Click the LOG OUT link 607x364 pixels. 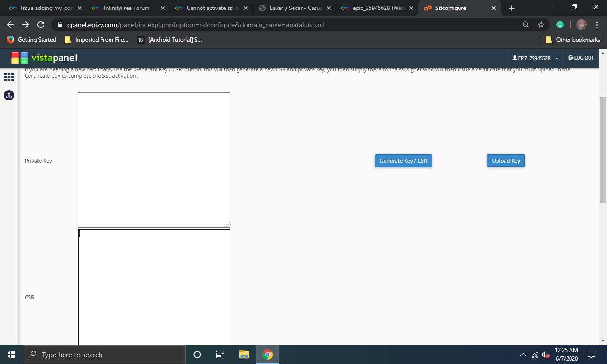pos(581,58)
